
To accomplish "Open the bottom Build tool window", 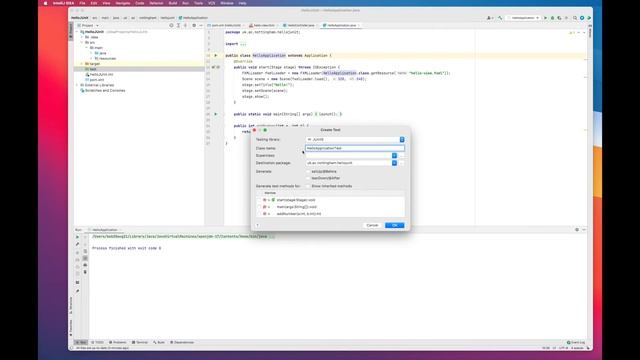I will (159, 342).
